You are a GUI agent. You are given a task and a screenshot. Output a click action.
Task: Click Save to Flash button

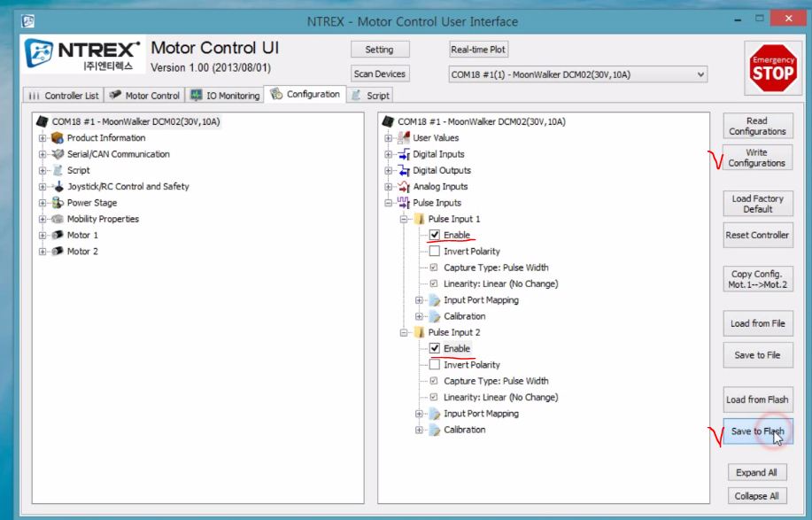757,431
